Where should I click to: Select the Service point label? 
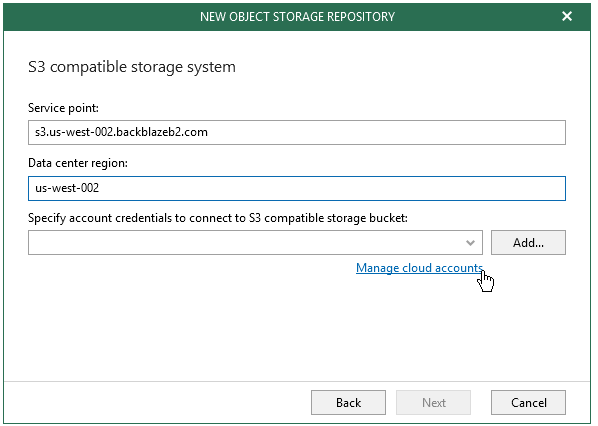[x=63, y=108]
